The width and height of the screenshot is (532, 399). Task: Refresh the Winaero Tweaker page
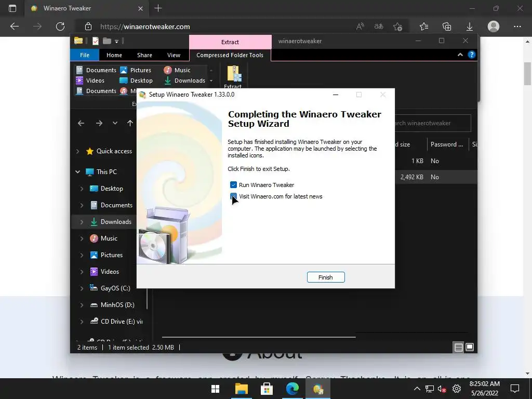click(60, 26)
